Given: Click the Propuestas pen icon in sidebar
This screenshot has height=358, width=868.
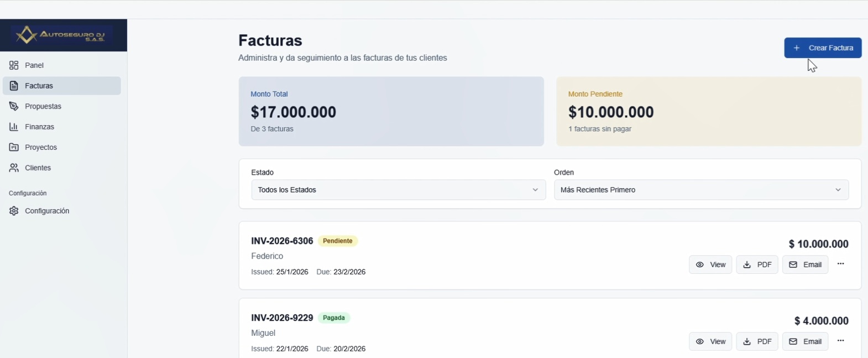Looking at the screenshot, I should coord(14,106).
